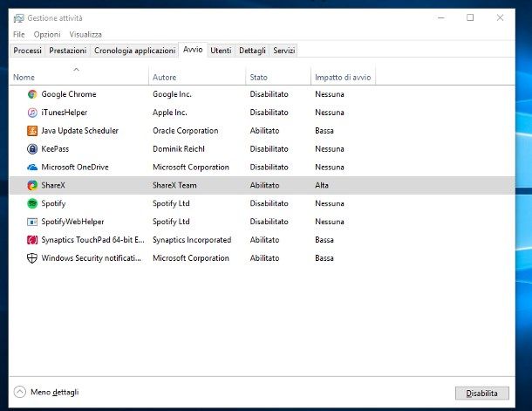Screen dimensions: 532x411
Task: Click the Nessuna impact of Google Chrome
Action: [330, 94]
